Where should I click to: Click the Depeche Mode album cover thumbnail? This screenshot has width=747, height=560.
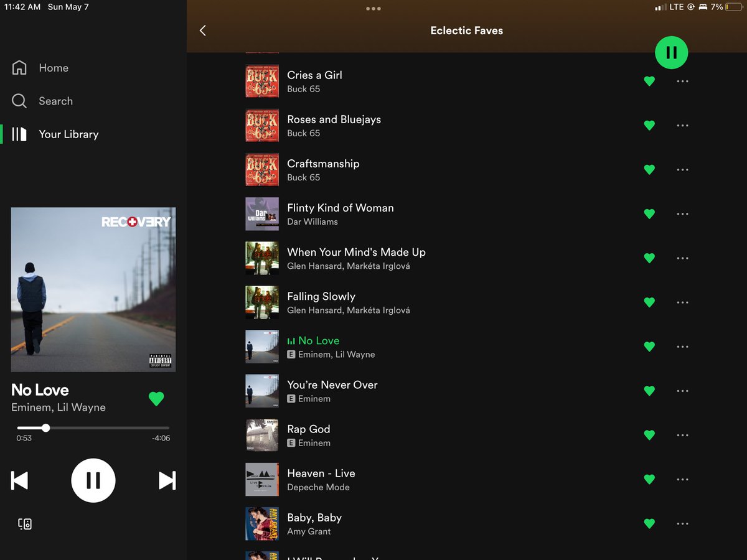(262, 480)
